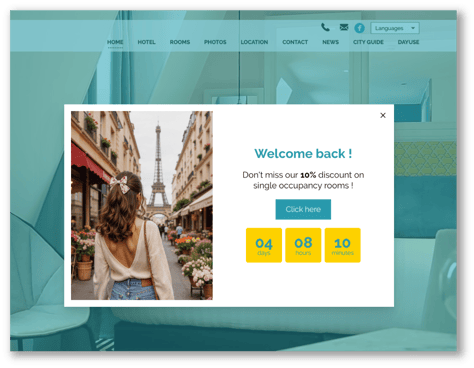The image size is (474, 368).
Task: Close the Welcome back popup
Action: coord(383,115)
